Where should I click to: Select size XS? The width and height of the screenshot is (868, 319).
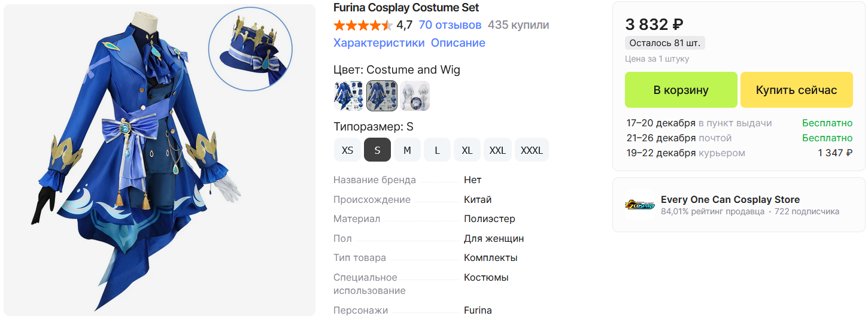coord(347,150)
